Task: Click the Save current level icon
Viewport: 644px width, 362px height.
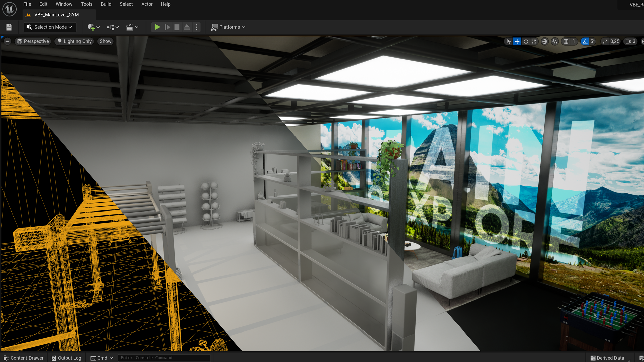Action: click(x=9, y=27)
